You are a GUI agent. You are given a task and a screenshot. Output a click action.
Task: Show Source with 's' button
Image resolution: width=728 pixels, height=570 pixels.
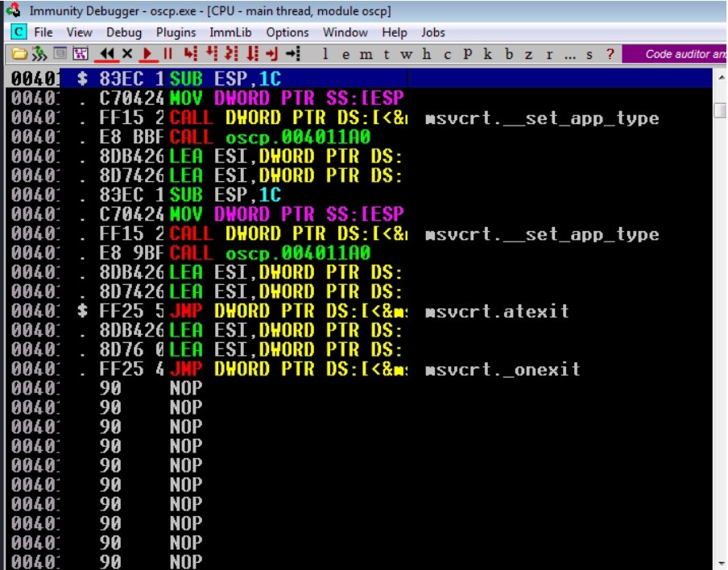tap(589, 55)
